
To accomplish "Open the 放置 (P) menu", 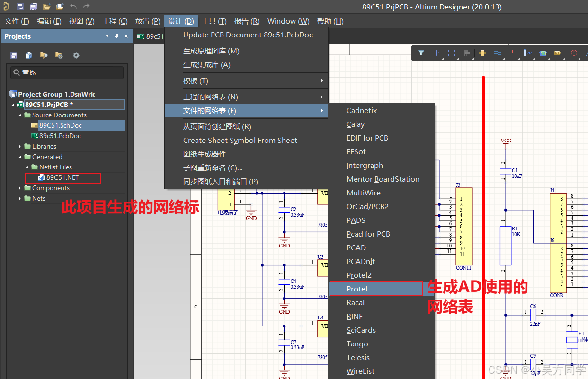I will point(148,21).
